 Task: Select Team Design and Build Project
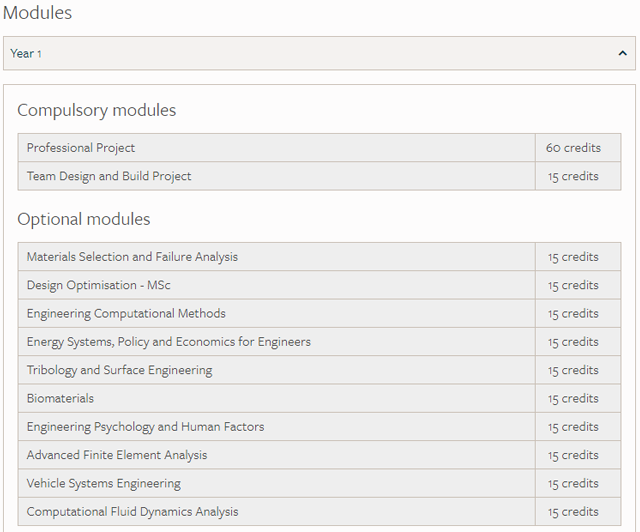coord(109,176)
